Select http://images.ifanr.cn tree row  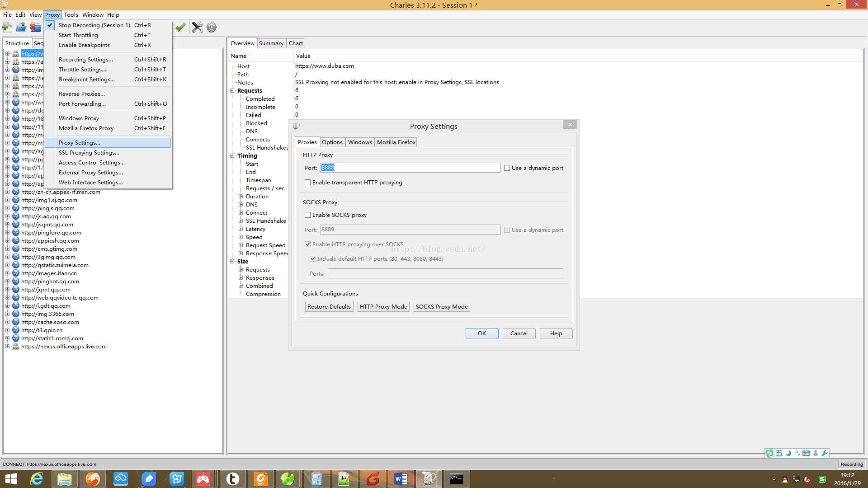pos(49,273)
